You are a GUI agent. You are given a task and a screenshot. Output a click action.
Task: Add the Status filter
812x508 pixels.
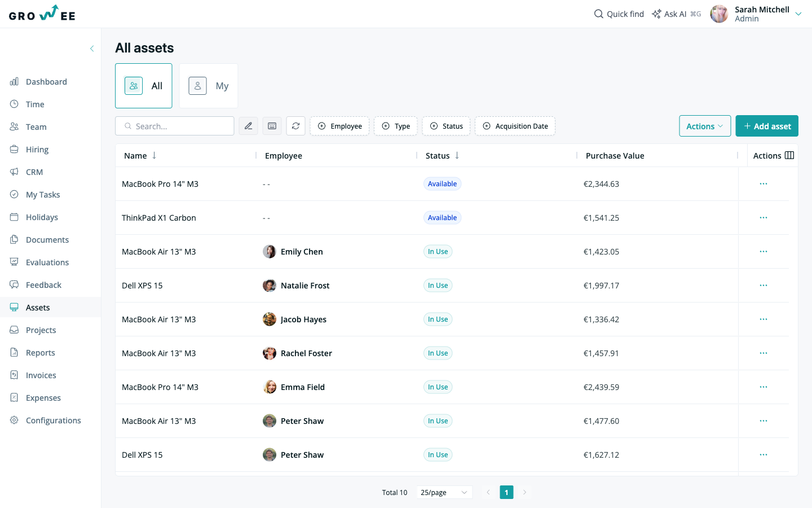[447, 126]
